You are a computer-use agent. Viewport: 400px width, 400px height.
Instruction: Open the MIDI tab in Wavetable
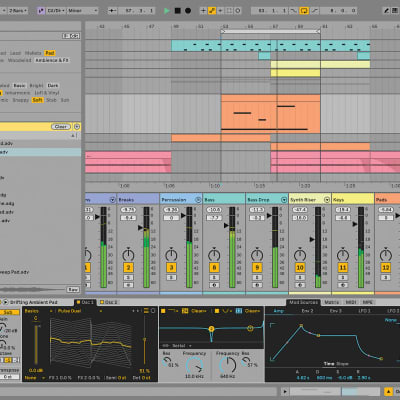[351, 302]
